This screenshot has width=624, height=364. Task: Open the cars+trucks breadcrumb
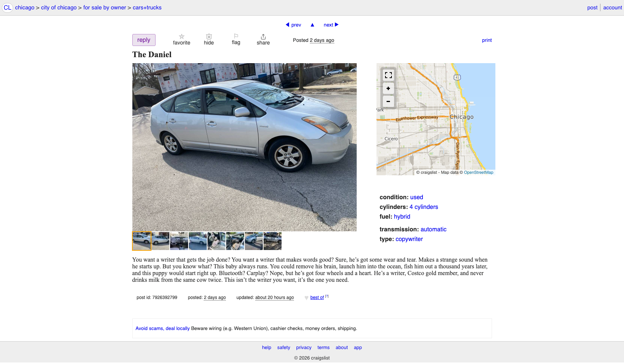click(147, 7)
